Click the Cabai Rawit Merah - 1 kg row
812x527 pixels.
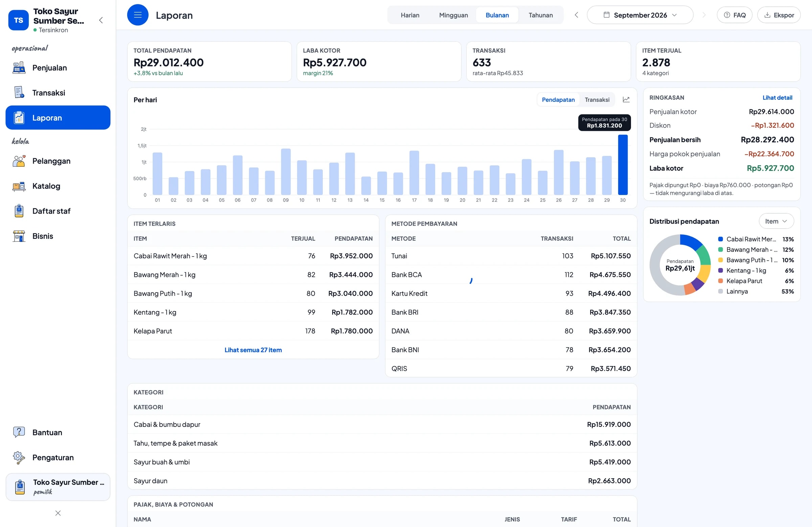click(253, 256)
